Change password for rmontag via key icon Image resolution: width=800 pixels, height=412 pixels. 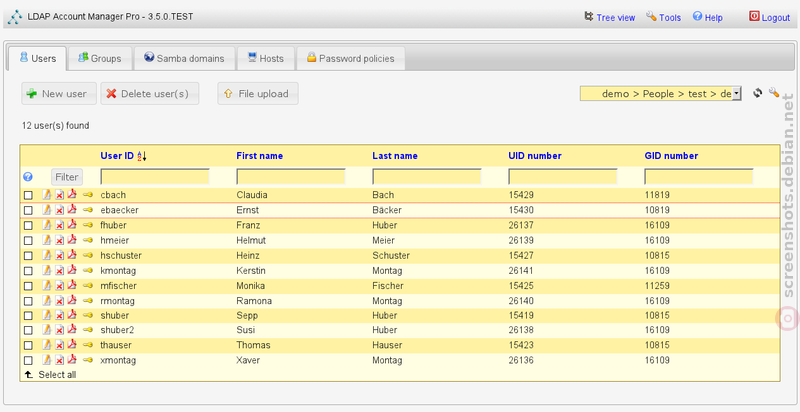click(x=88, y=300)
